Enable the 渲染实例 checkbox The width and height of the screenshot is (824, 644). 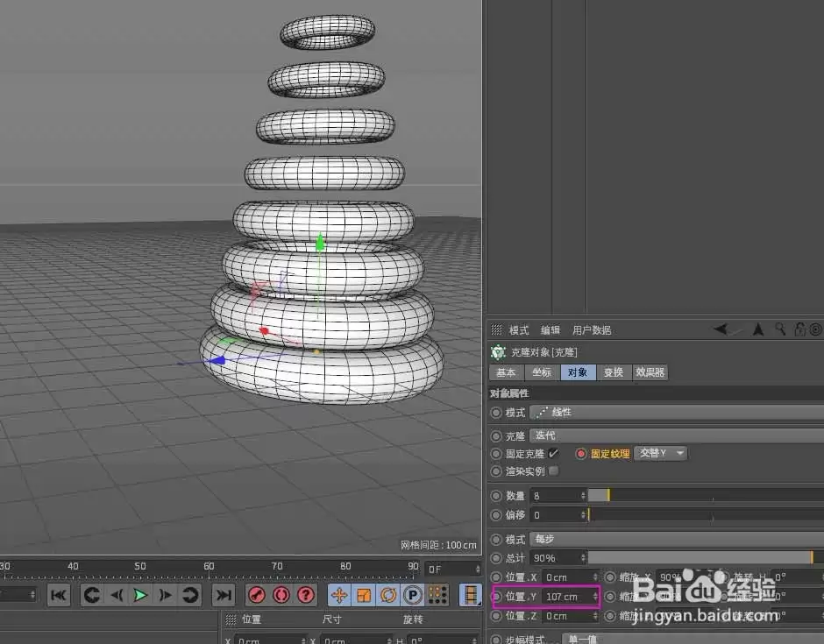[552, 471]
